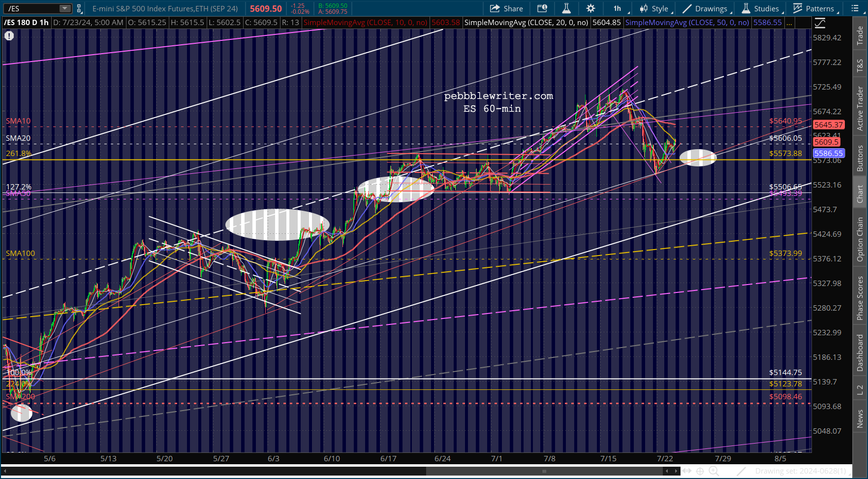868x479 pixels.
Task: Click the $5640.95 price level label
Action: (786, 121)
